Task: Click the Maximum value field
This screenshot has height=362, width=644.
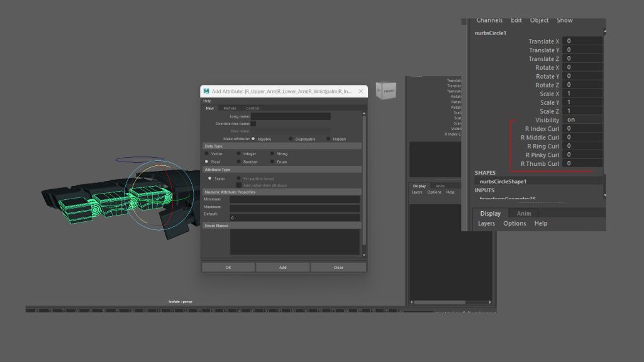Action: [294, 207]
